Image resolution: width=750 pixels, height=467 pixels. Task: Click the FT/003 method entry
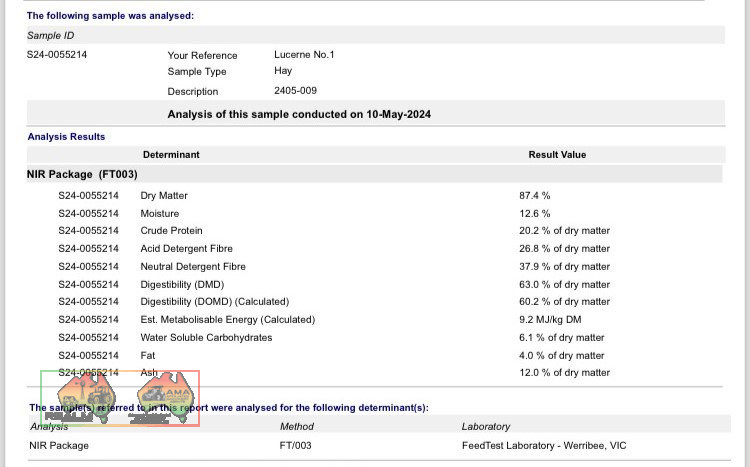tap(296, 445)
